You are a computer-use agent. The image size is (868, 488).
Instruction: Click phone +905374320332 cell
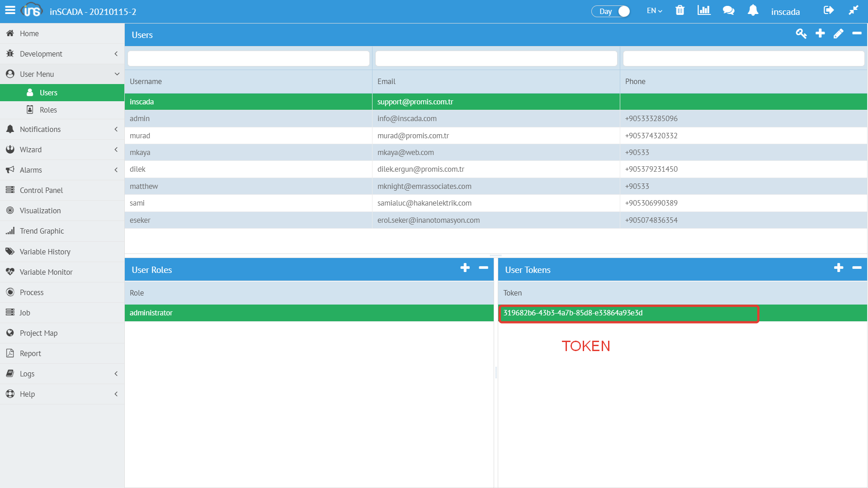click(x=744, y=136)
